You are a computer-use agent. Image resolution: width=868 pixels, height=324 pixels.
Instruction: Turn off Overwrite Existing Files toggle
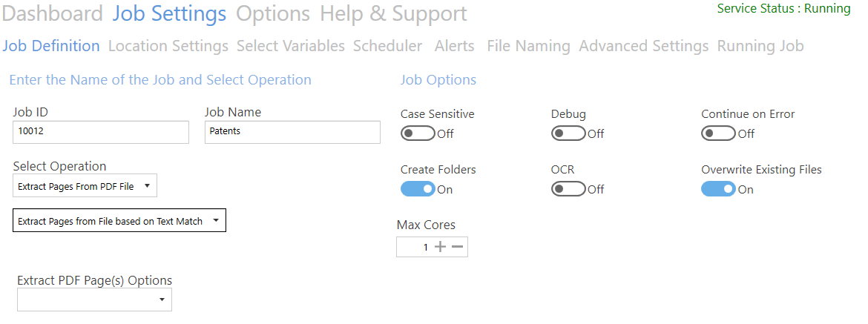point(718,189)
